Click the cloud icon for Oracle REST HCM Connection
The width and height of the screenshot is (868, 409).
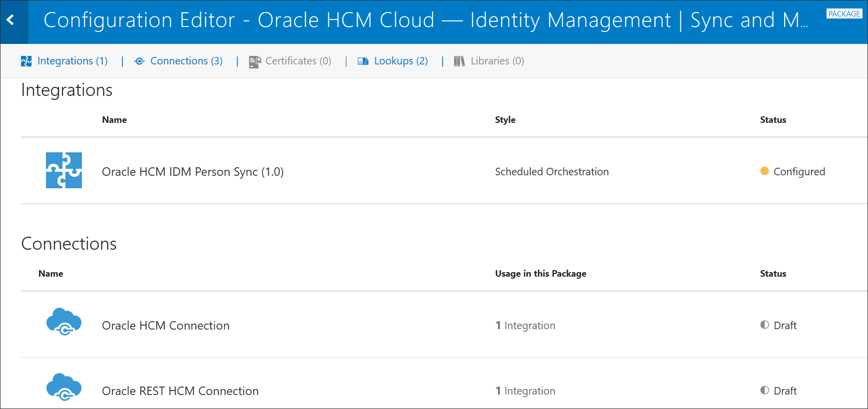click(x=64, y=387)
